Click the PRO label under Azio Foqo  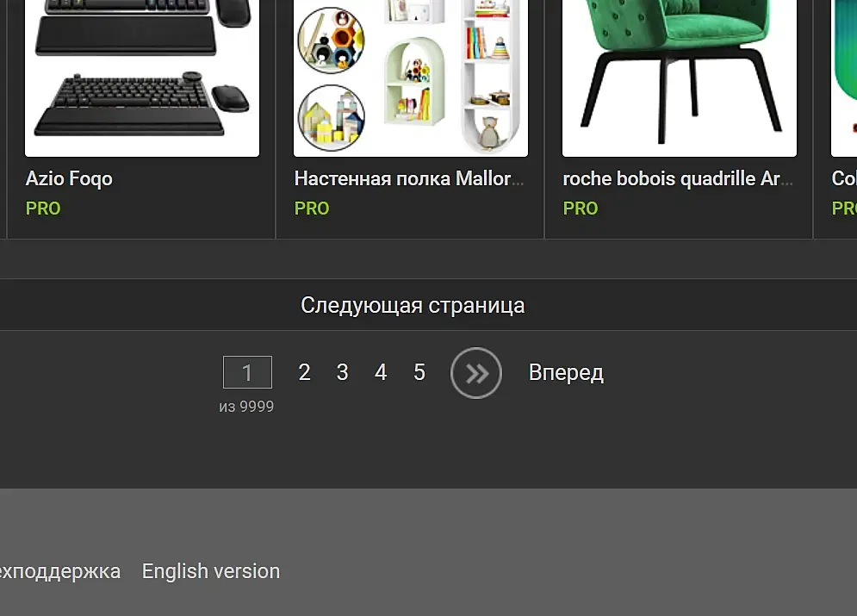pyautogui.click(x=43, y=208)
